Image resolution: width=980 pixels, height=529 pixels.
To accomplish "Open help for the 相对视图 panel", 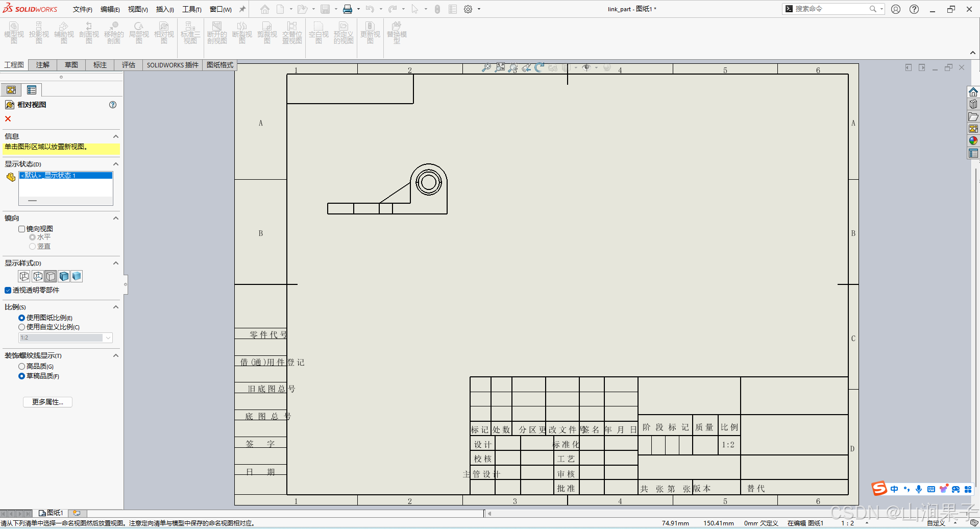I will click(x=113, y=105).
